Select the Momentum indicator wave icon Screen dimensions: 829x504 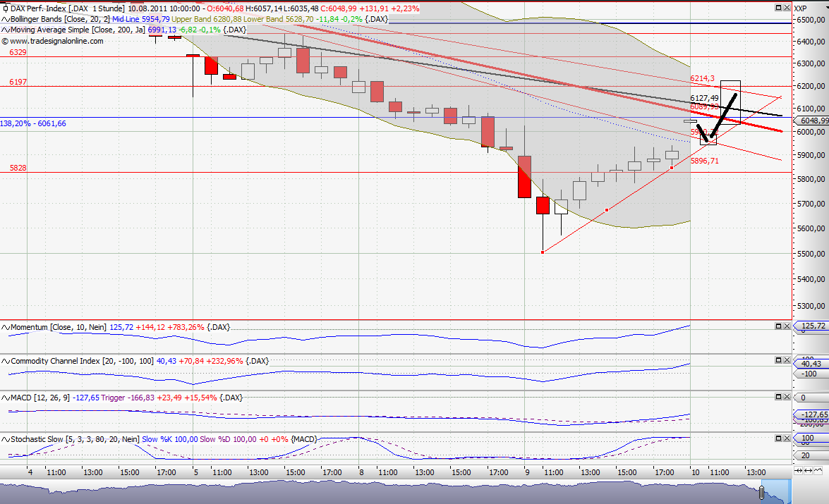point(5,326)
